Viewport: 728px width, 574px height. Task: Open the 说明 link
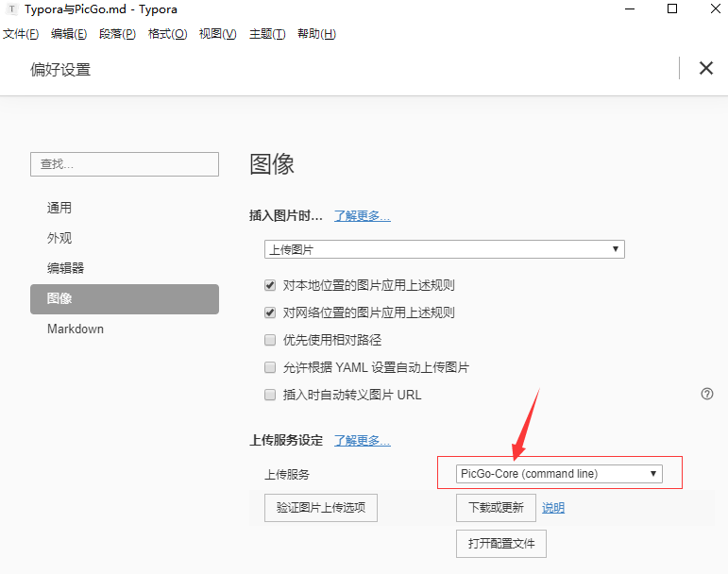point(553,508)
